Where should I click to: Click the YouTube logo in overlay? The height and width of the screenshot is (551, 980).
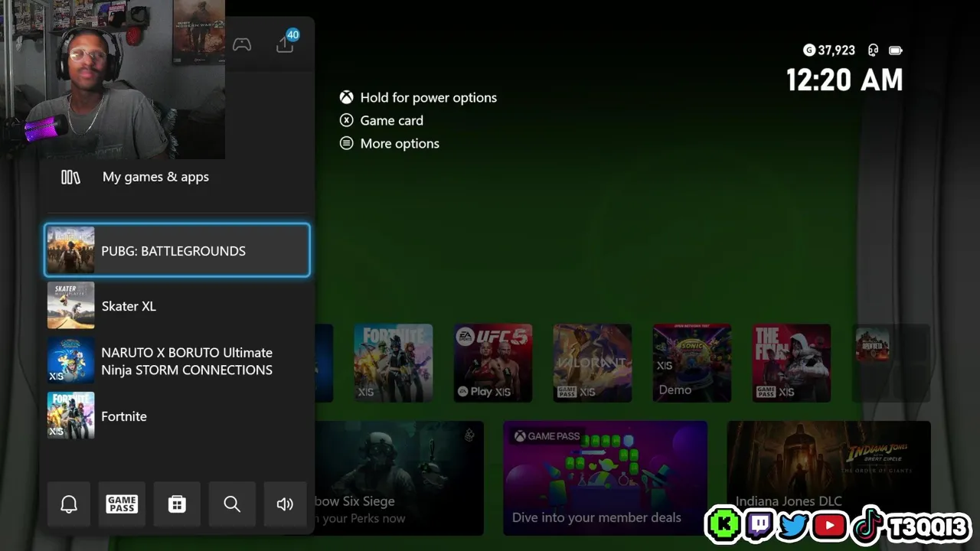829,526
